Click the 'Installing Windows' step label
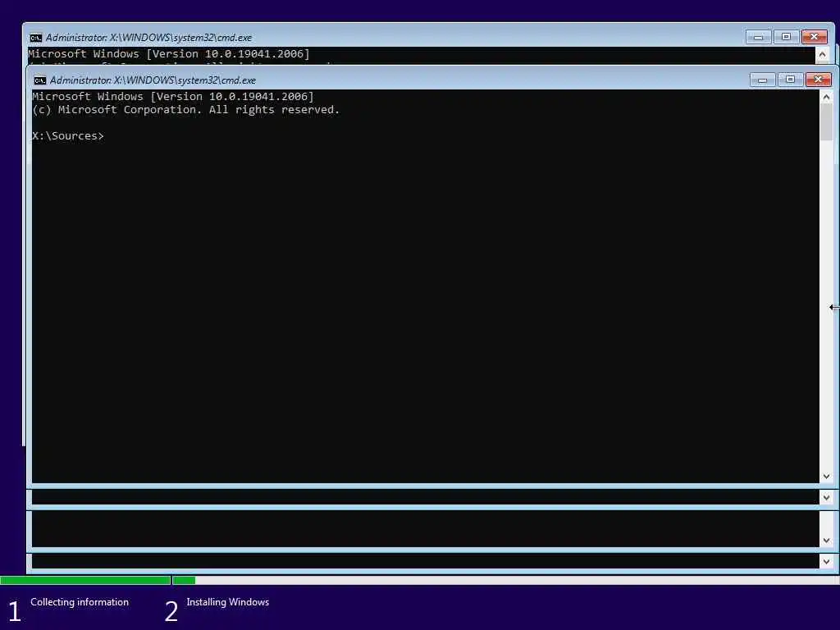 pyautogui.click(x=228, y=602)
